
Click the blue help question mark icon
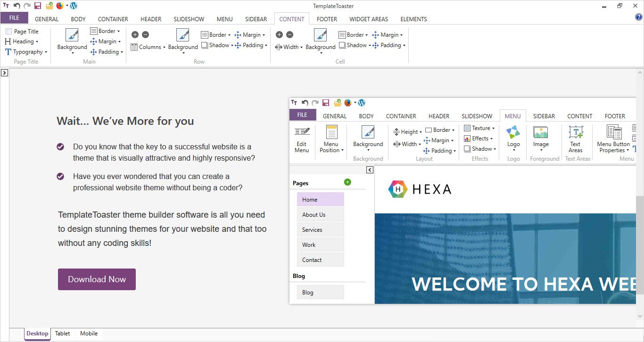639,17
